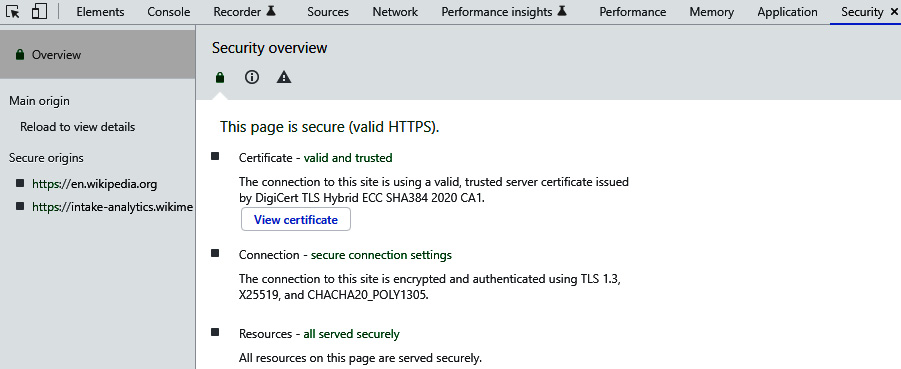Select the intake-analytics.wikimedia origin
This screenshot has width=901, height=369.
113,207
